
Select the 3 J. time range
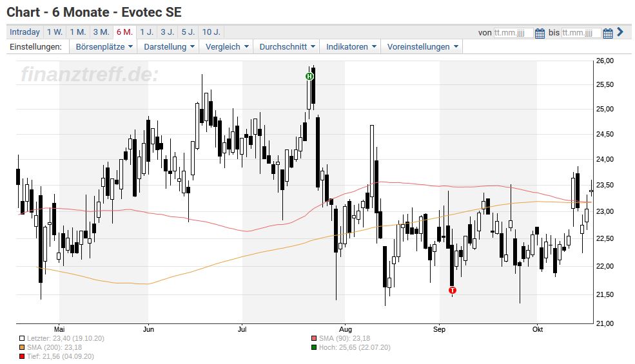click(x=167, y=32)
